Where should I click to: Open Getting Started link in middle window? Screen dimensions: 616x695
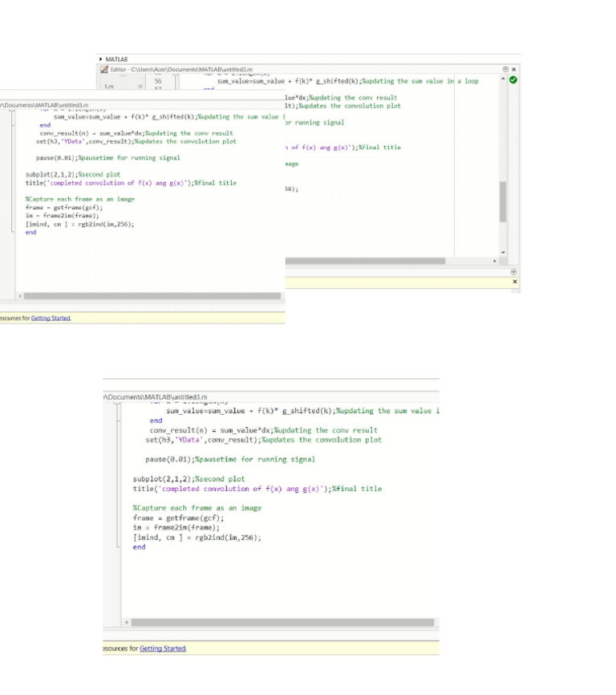(51, 319)
